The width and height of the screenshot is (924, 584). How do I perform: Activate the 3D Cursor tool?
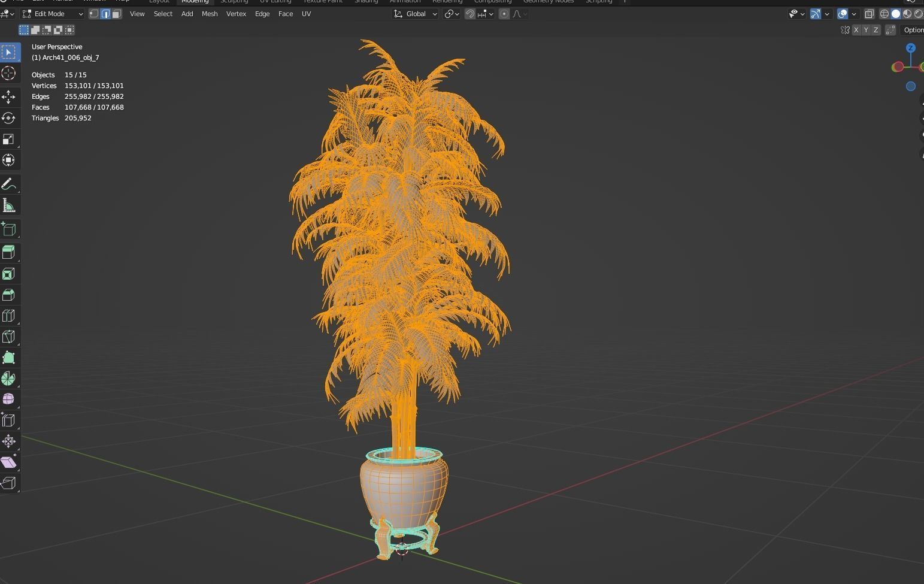pyautogui.click(x=9, y=73)
